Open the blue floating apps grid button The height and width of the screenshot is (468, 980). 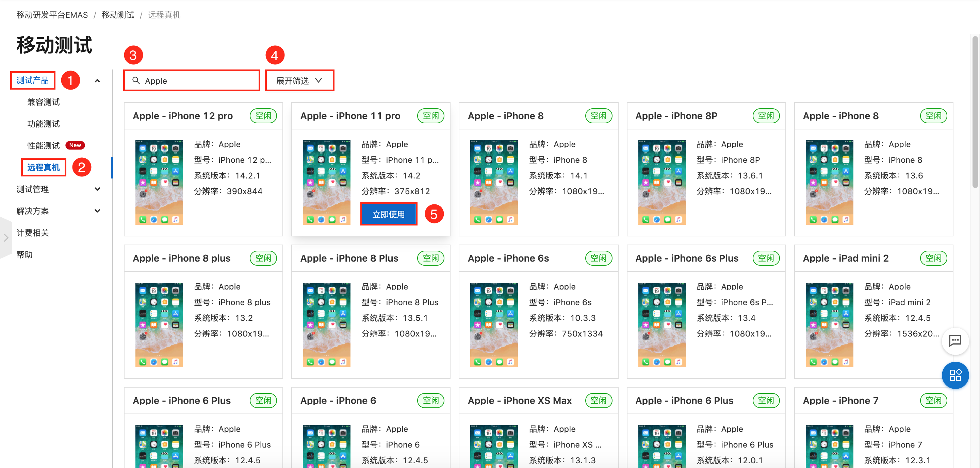pyautogui.click(x=955, y=375)
